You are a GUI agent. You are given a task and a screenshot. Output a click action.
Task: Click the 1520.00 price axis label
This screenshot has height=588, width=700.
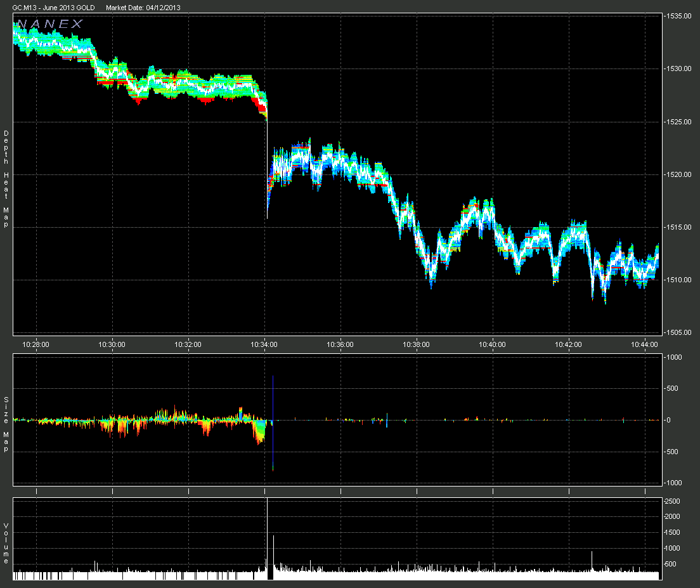point(678,174)
